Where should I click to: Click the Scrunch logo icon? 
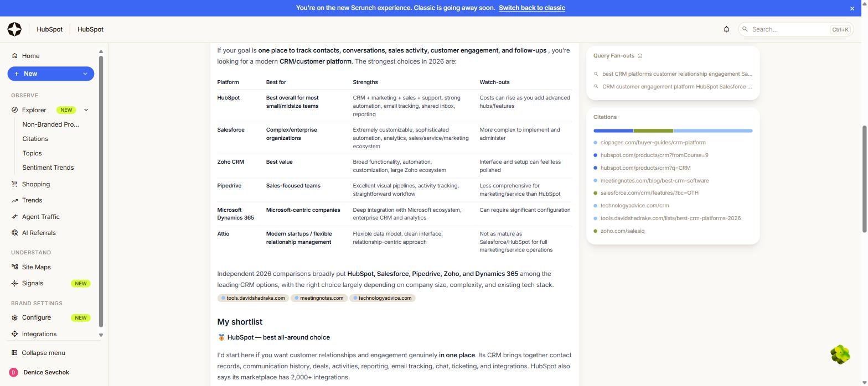point(15,29)
